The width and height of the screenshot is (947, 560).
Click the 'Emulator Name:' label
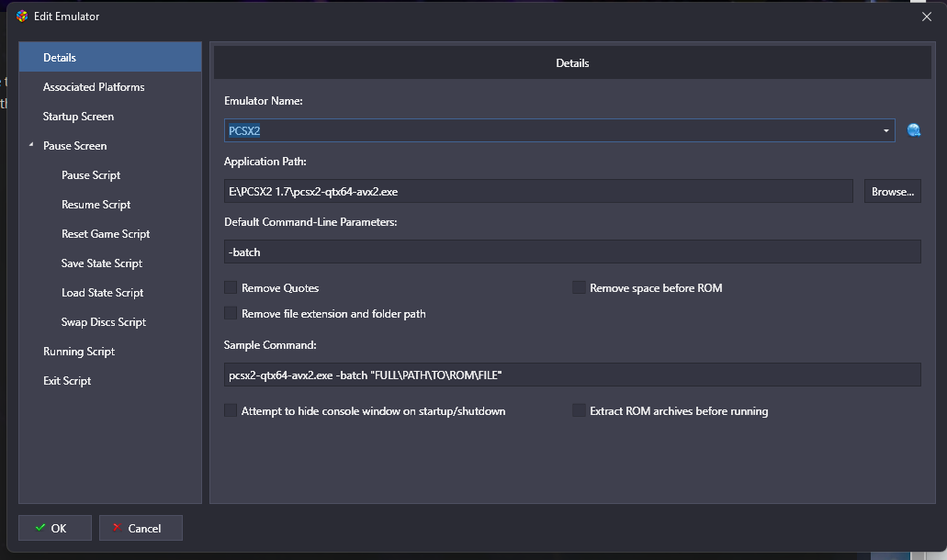264,101
